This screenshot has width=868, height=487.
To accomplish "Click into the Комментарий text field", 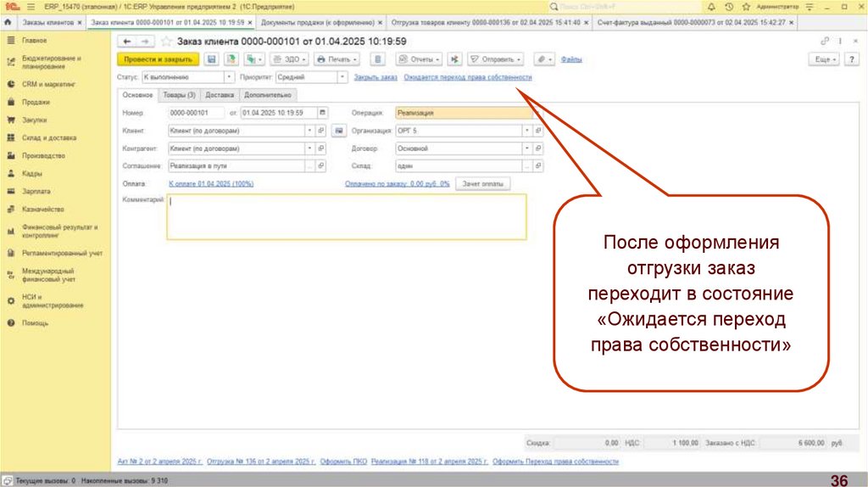I will tap(346, 217).
